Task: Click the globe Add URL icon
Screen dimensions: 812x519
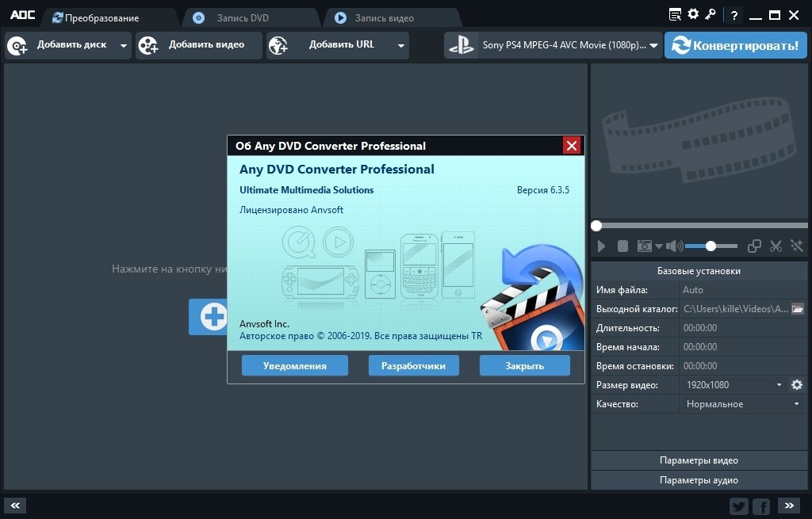Action: click(x=278, y=45)
